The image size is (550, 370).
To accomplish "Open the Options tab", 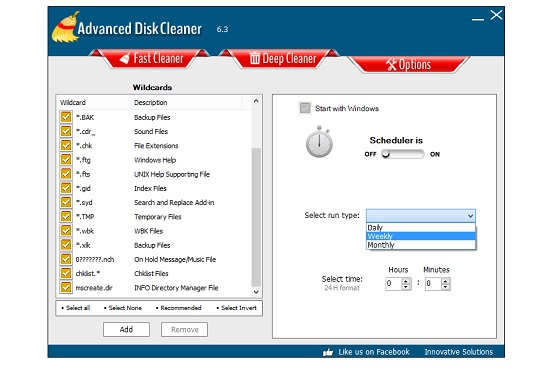I will [x=408, y=65].
